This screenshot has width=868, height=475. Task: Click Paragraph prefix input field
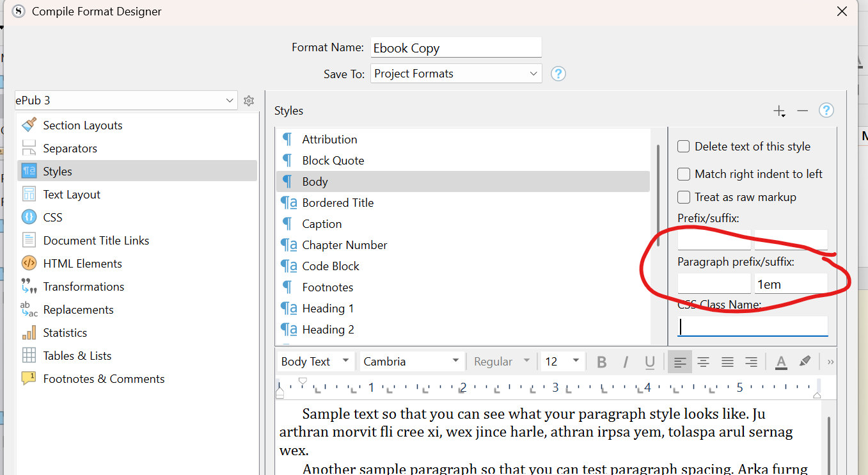pyautogui.click(x=714, y=284)
